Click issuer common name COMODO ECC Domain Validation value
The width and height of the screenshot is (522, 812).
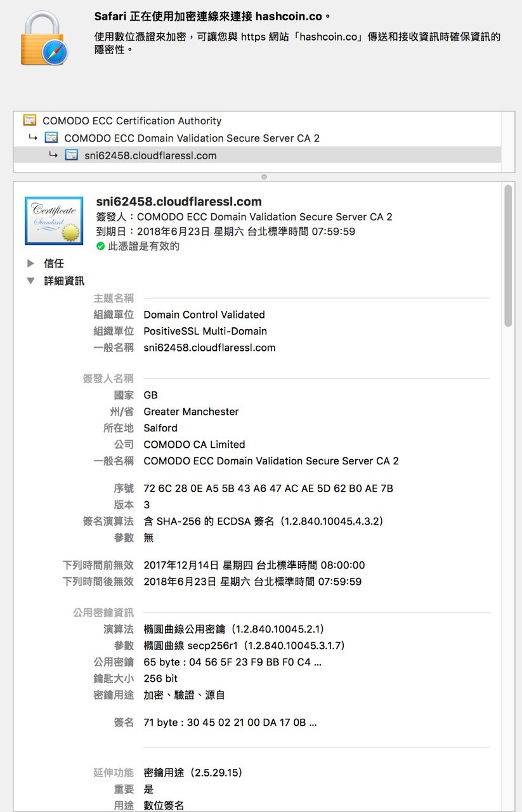click(x=271, y=461)
